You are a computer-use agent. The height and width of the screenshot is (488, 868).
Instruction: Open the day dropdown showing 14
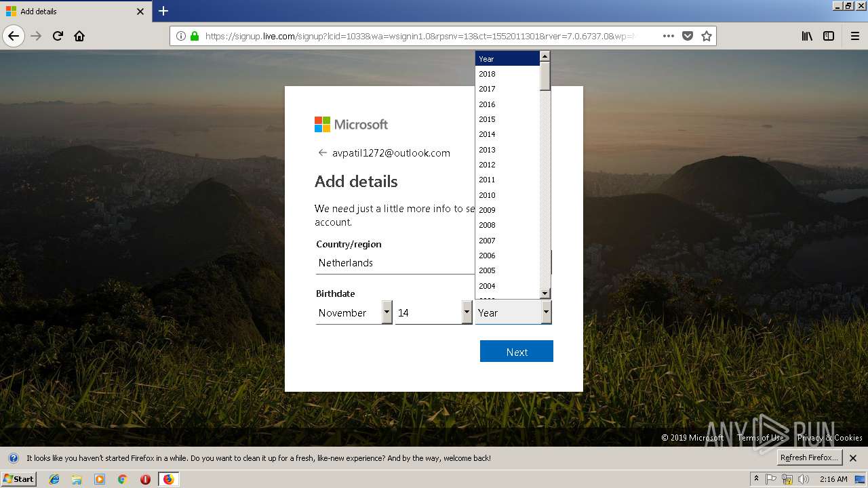point(433,312)
